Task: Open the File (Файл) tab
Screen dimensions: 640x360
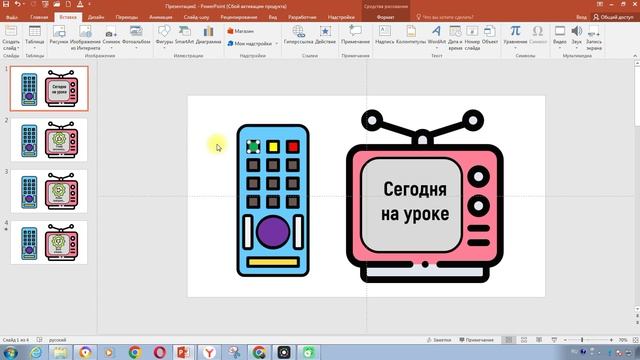Action: tap(12, 17)
